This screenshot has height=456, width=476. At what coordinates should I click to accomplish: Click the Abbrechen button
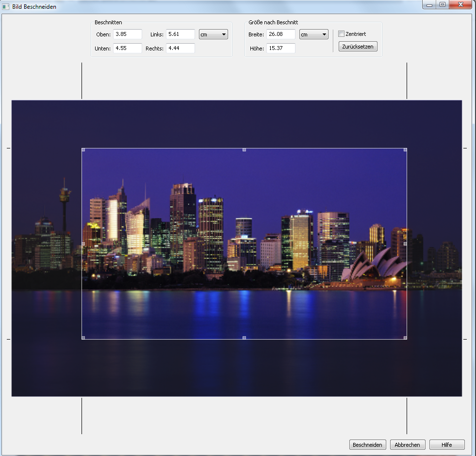click(408, 444)
